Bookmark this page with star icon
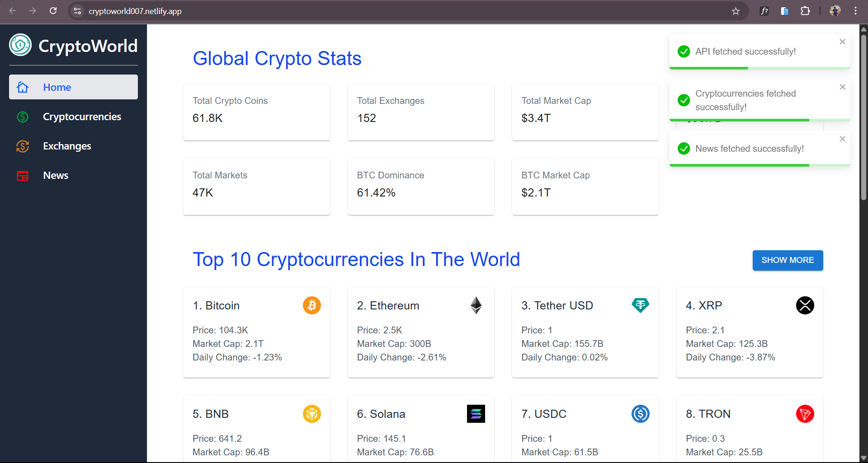Viewport: 868px width, 463px height. coord(736,11)
